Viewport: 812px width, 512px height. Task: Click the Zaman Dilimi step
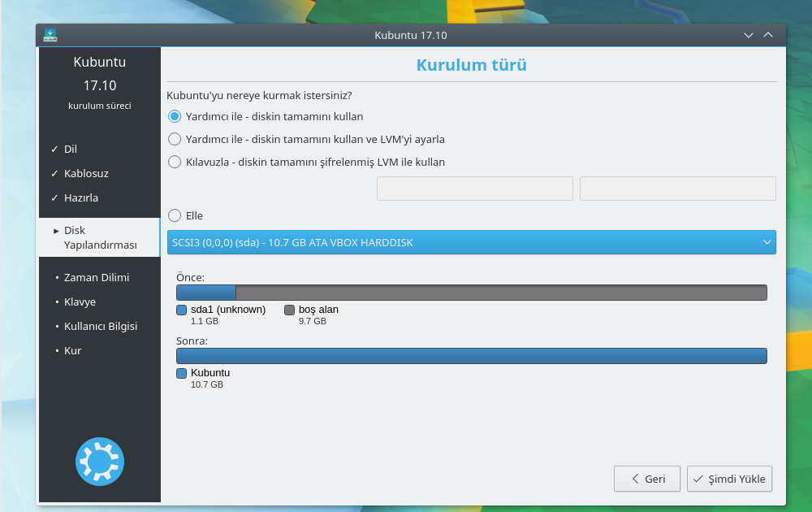97,278
